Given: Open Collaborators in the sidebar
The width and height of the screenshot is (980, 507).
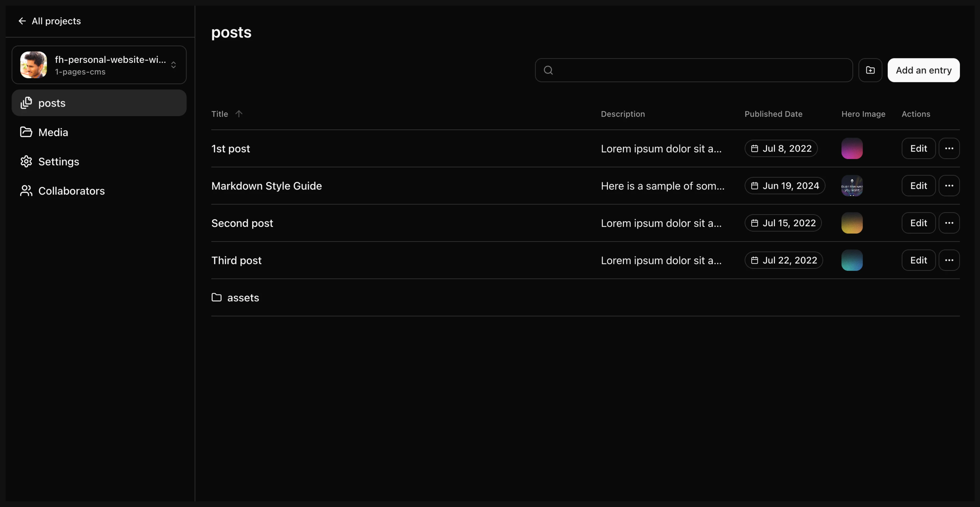Looking at the screenshot, I should (71, 191).
